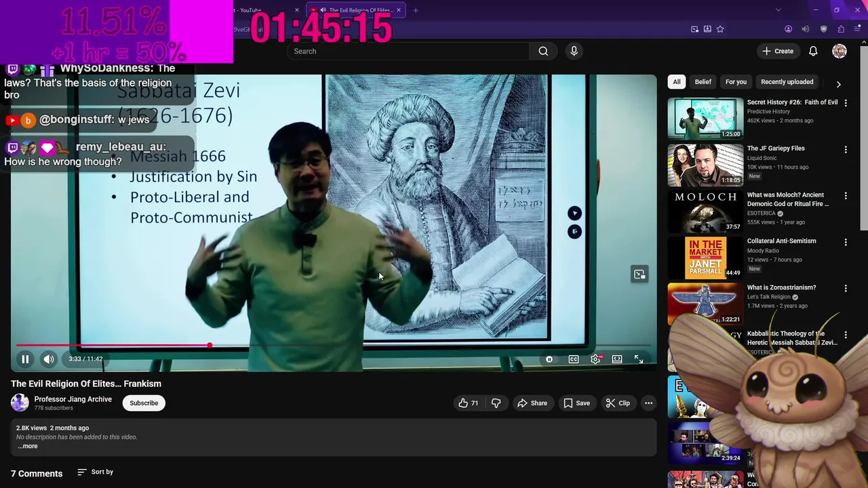Image resolution: width=868 pixels, height=488 pixels.
Task: Subscribe to Professor Jiang Archive
Action: tap(144, 403)
